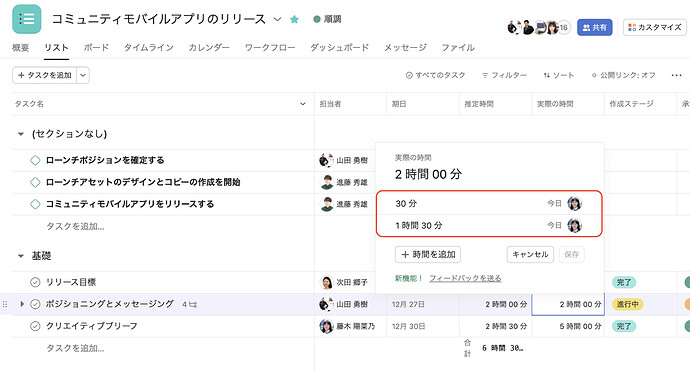The height and width of the screenshot is (371, 690).
Task: Open the ソート sort options
Action: (x=558, y=75)
